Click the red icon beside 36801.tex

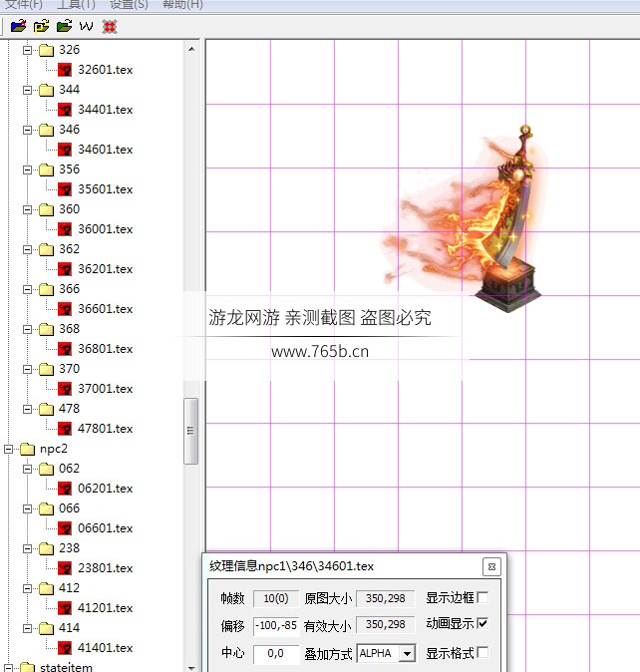pos(65,349)
